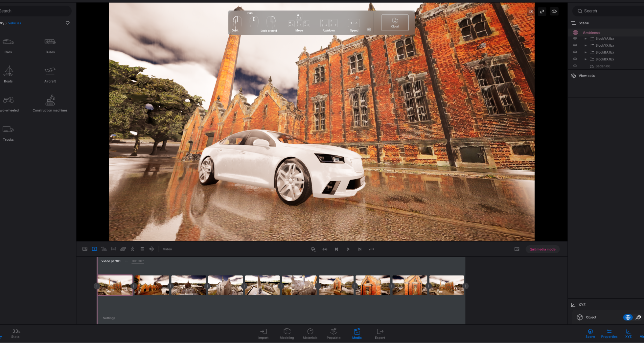Click the Cloud button in navigation bar

[x=395, y=22]
